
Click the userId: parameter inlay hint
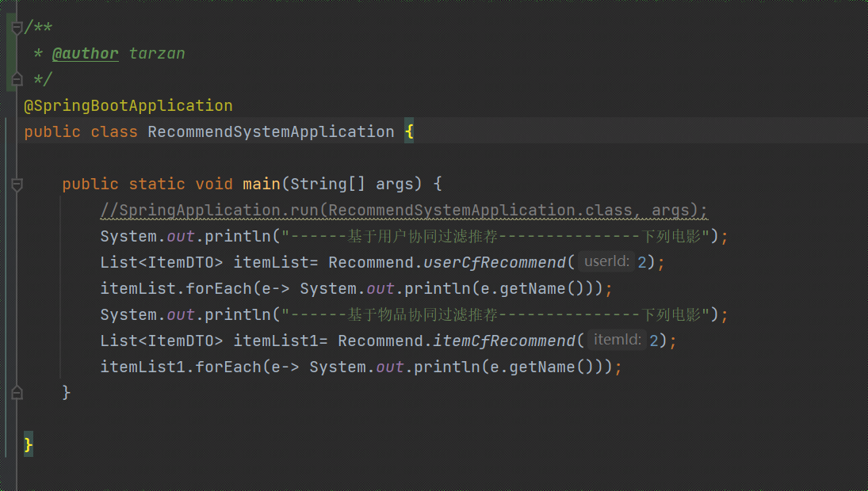click(606, 262)
